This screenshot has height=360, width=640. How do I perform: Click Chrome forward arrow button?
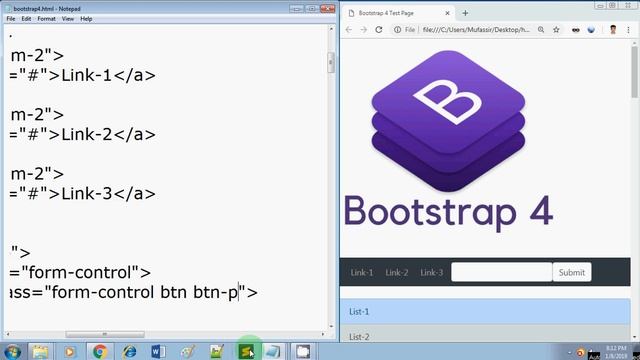363,30
